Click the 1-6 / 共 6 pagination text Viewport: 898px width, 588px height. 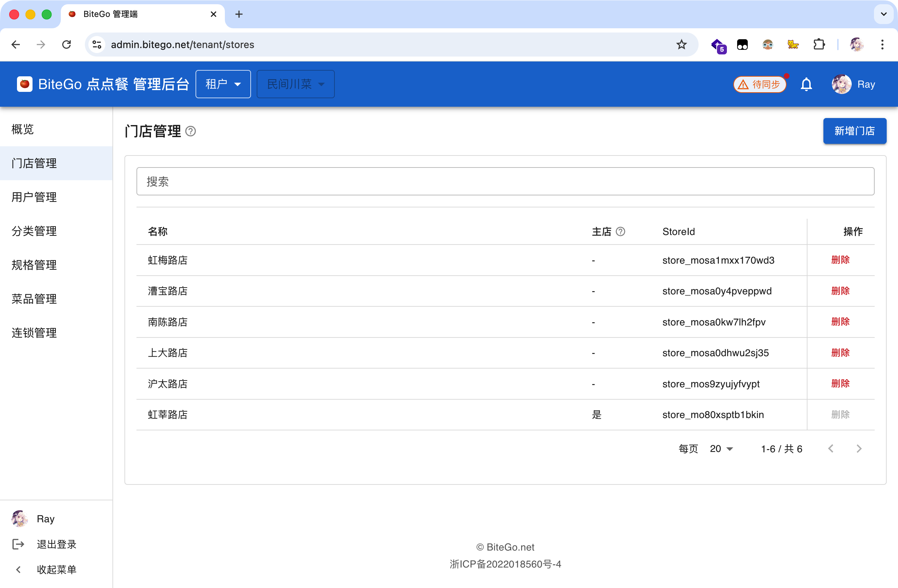click(781, 449)
